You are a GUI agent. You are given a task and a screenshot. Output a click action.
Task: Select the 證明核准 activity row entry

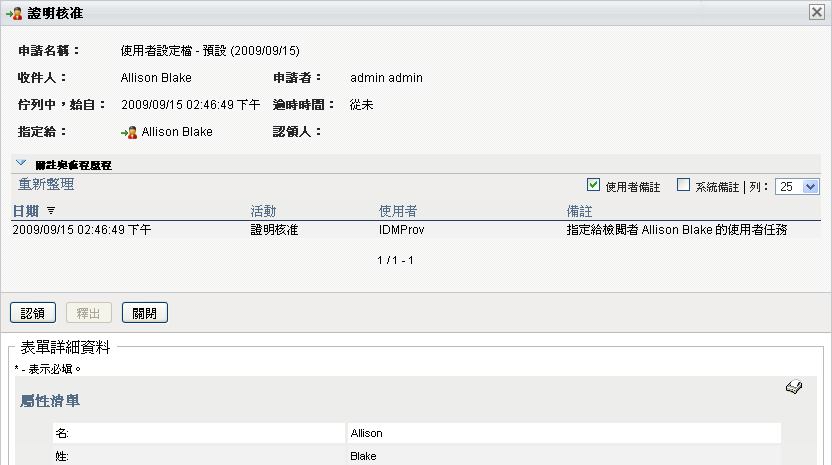click(x=275, y=229)
